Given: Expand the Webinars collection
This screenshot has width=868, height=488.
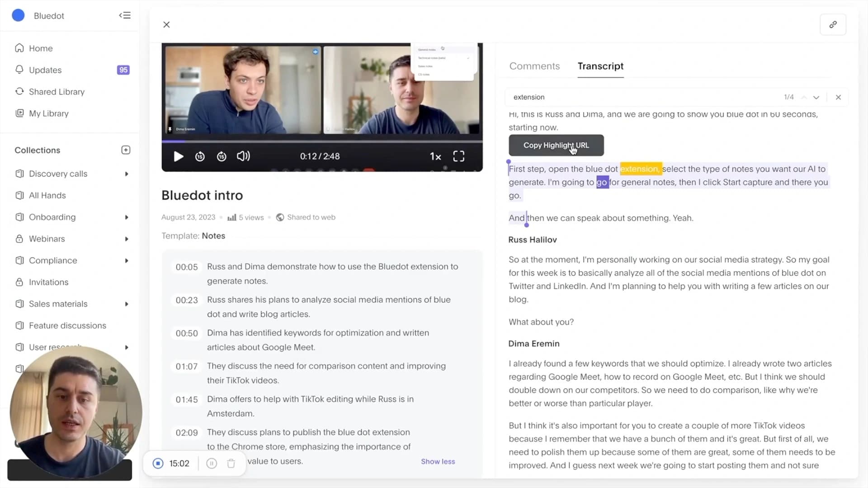Looking at the screenshot, I should point(127,239).
